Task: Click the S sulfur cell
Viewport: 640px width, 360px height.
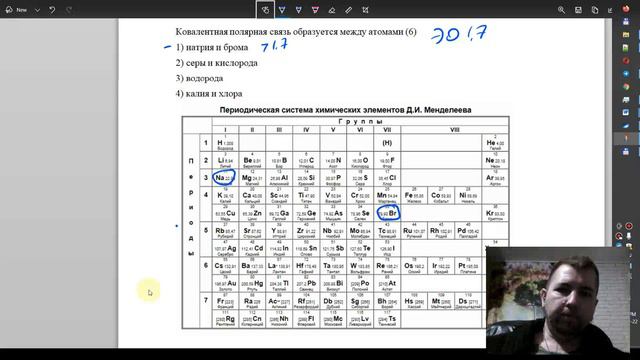Action: click(x=360, y=178)
